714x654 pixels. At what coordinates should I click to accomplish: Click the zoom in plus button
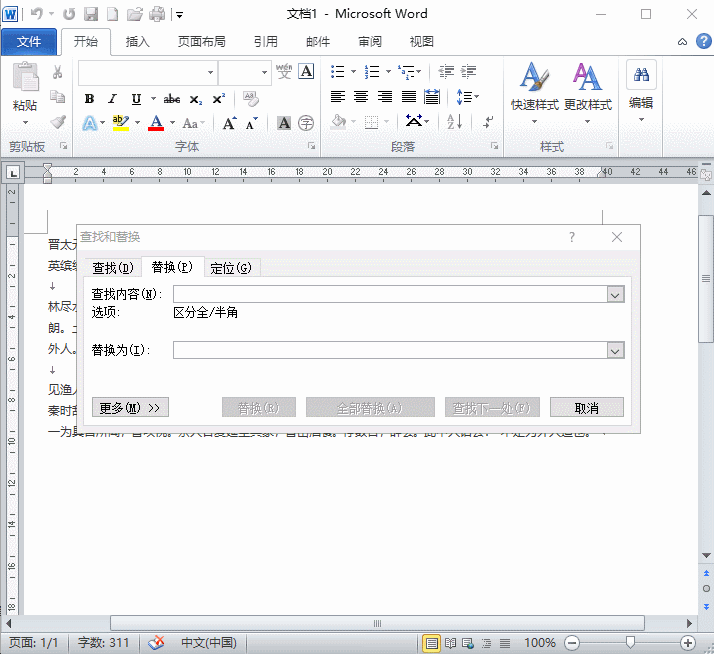pyautogui.click(x=688, y=643)
